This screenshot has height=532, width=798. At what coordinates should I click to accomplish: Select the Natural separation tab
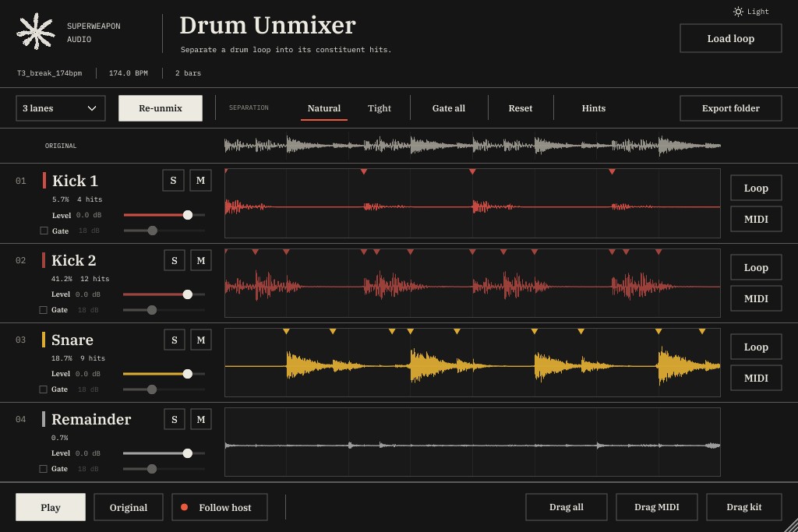click(324, 108)
